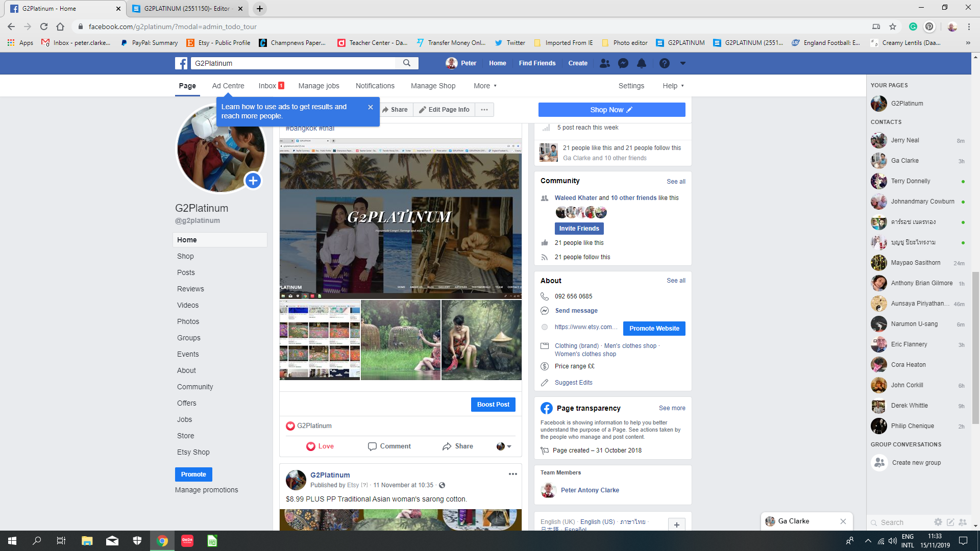Click the plus icon on the profile picture
The height and width of the screenshot is (551, 980).
point(253,181)
